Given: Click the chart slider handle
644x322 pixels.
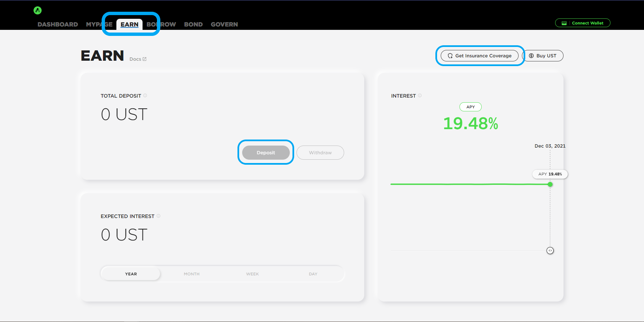Looking at the screenshot, I should click(550, 251).
